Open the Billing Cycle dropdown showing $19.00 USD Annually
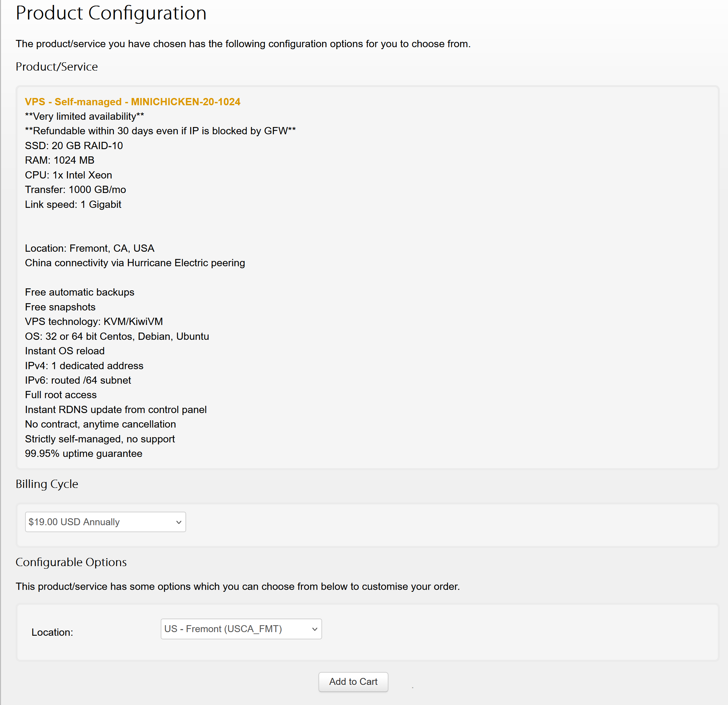728x705 pixels. point(105,522)
